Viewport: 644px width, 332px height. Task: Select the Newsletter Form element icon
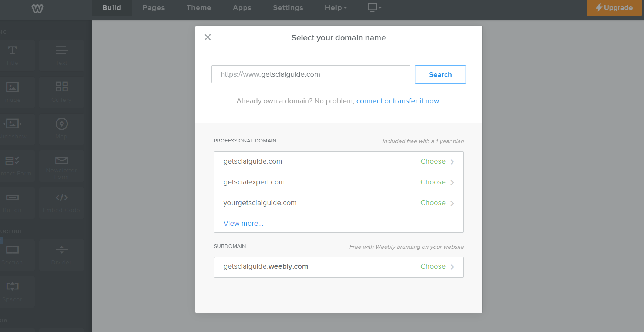pos(61,160)
